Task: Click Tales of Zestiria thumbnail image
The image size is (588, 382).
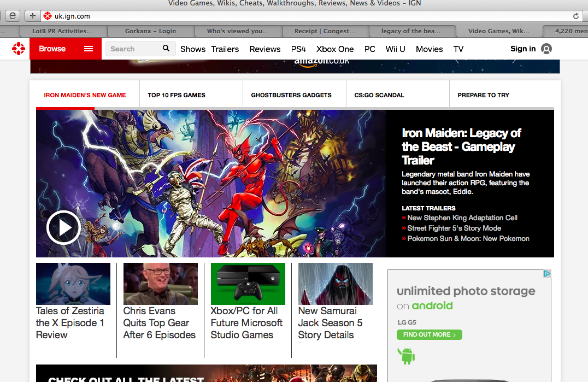Action: pos(73,284)
